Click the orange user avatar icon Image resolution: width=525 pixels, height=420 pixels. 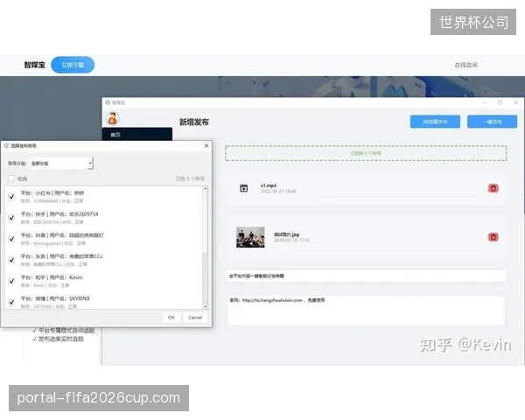[x=113, y=118]
